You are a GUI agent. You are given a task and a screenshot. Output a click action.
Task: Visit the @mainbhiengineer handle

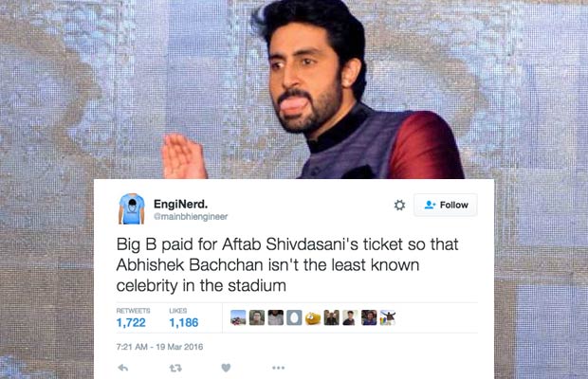coord(191,216)
